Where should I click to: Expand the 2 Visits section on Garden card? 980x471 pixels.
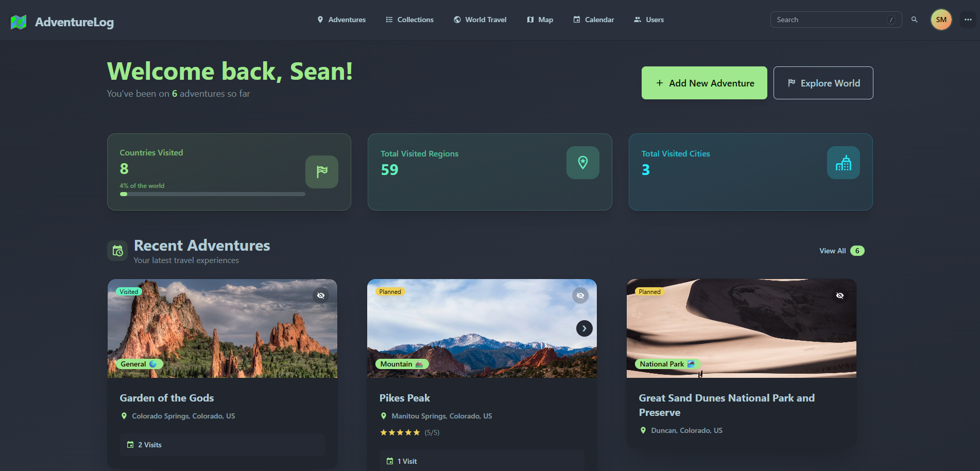tap(222, 445)
